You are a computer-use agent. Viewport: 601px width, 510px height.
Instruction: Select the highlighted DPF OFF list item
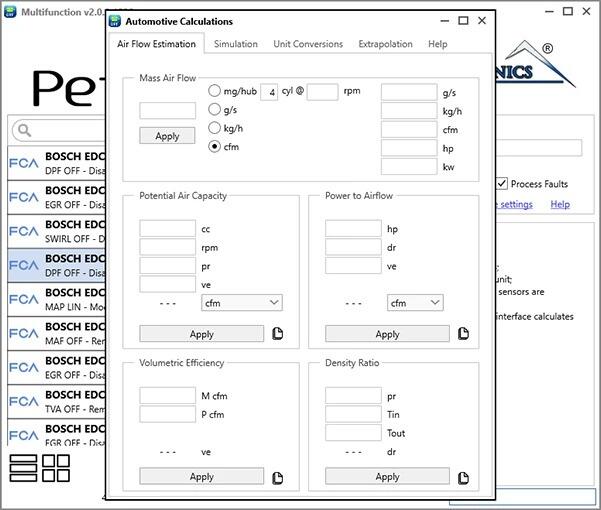[56, 266]
